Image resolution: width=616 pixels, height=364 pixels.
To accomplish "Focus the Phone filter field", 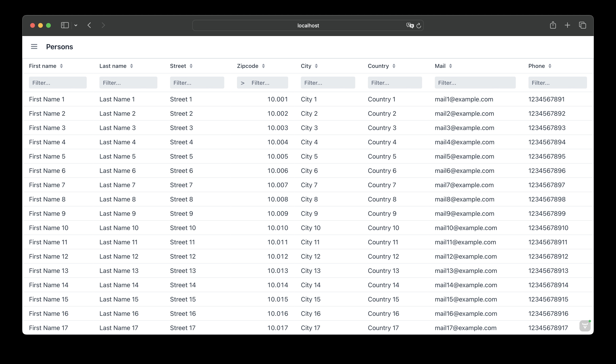I will (557, 83).
